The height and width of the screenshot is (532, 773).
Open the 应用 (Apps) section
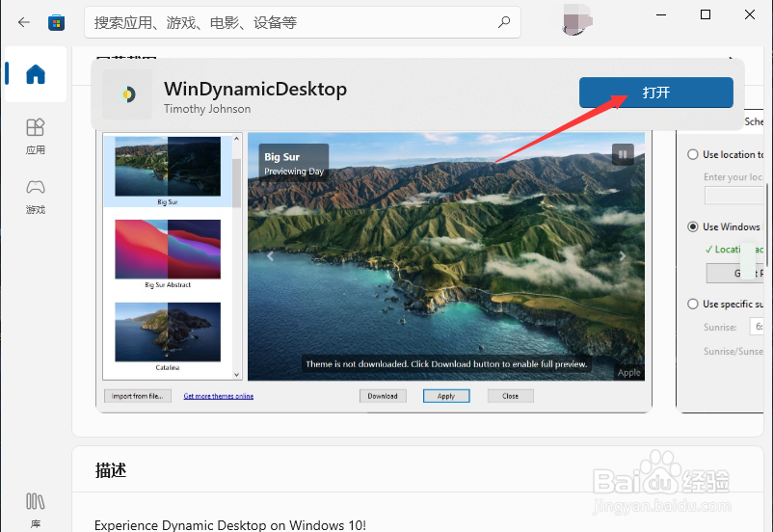pos(36,137)
